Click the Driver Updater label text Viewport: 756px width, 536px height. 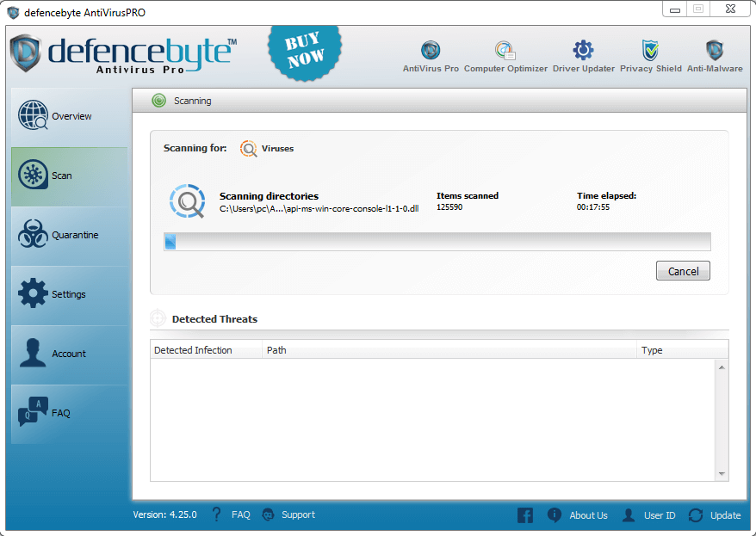click(x=584, y=68)
